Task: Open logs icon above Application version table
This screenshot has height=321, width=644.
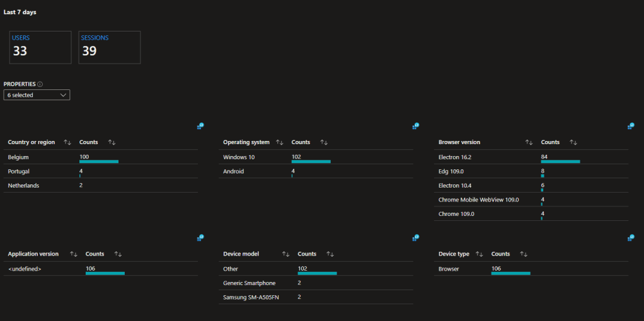Action: pyautogui.click(x=200, y=238)
